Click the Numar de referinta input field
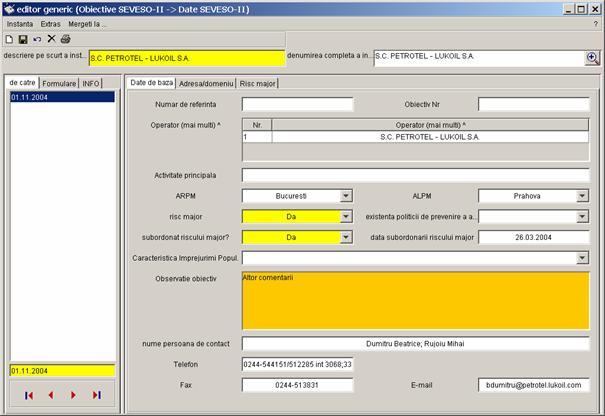This screenshot has height=416, width=605. [x=297, y=104]
